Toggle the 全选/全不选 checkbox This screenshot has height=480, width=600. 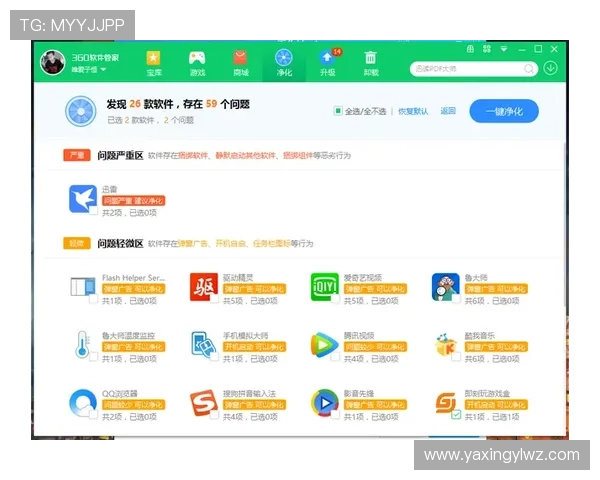coord(338,111)
